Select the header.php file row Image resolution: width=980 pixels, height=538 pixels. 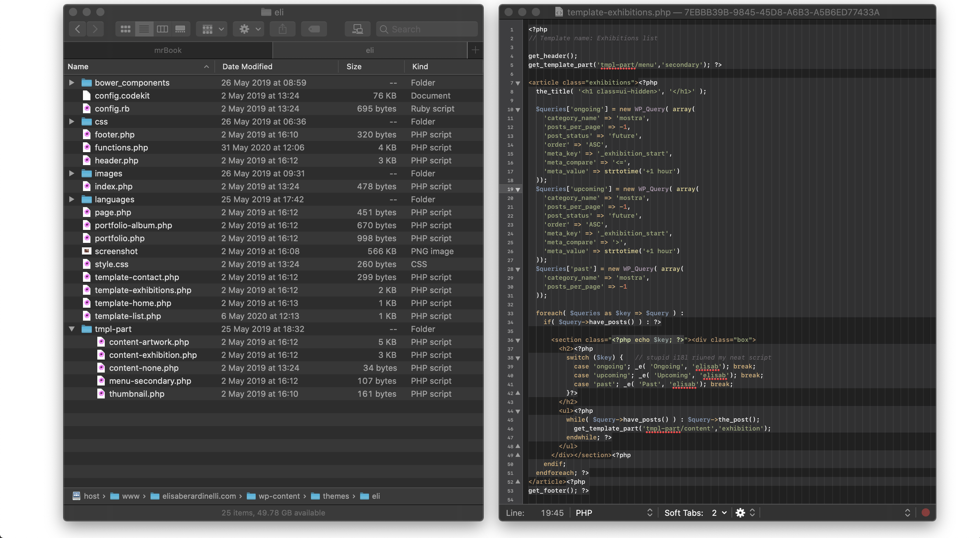click(x=273, y=160)
